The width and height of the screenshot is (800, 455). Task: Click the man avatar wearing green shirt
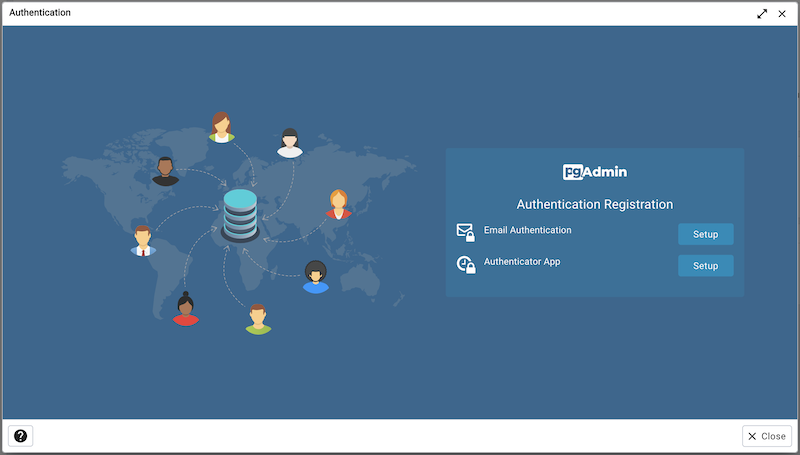(258, 318)
